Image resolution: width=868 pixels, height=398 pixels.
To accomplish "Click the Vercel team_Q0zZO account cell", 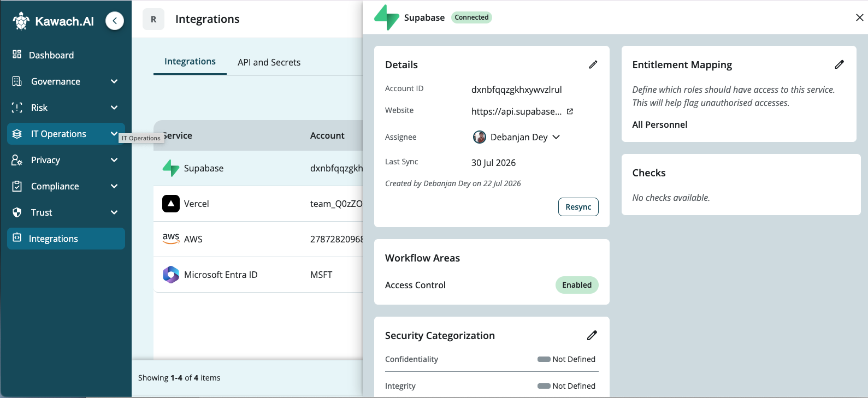I will pos(336,204).
